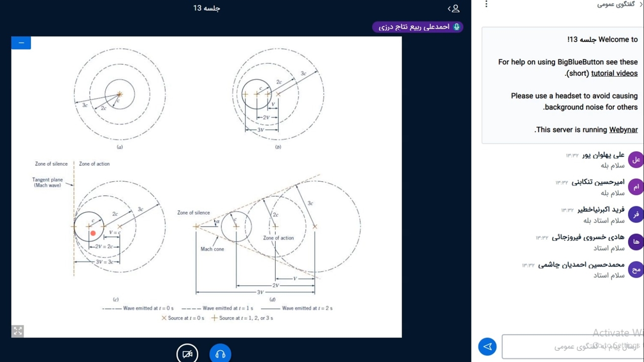This screenshot has width=644, height=362.
Task: Collapse the public chat using its header chevron
Action: click(x=640, y=5)
